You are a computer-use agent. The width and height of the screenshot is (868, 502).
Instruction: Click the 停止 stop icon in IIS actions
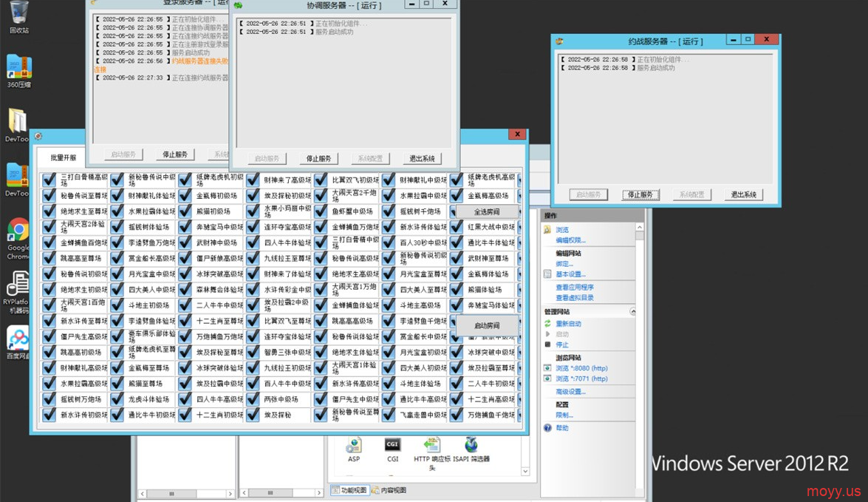pyautogui.click(x=547, y=344)
